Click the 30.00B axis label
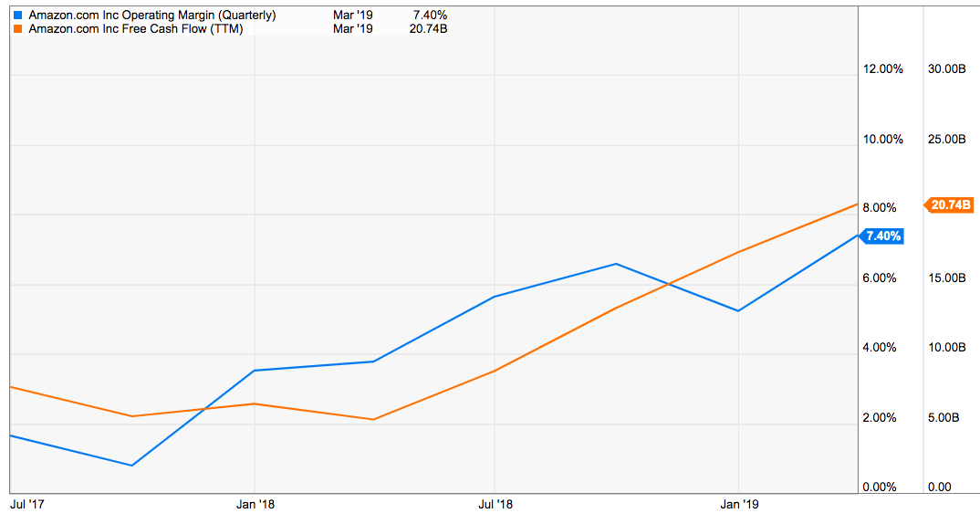Viewport: 980px width, 524px height. click(946, 69)
